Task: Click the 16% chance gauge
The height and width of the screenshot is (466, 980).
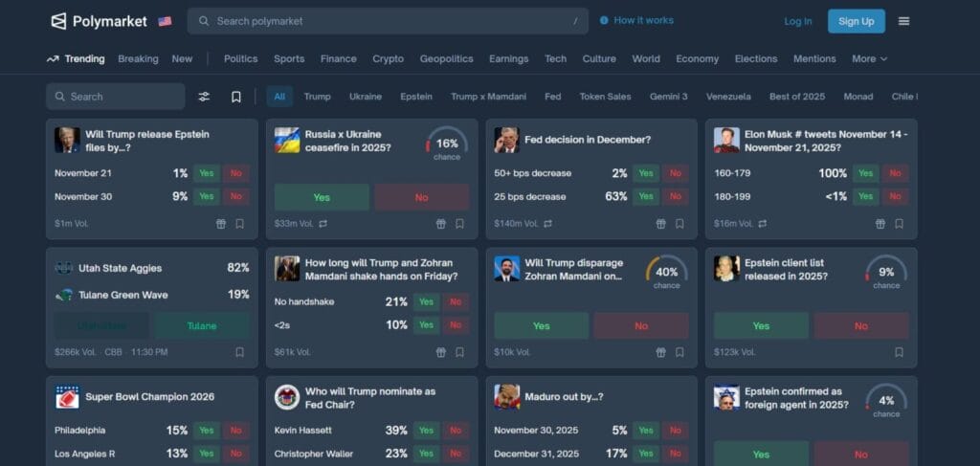Action: [x=446, y=144]
